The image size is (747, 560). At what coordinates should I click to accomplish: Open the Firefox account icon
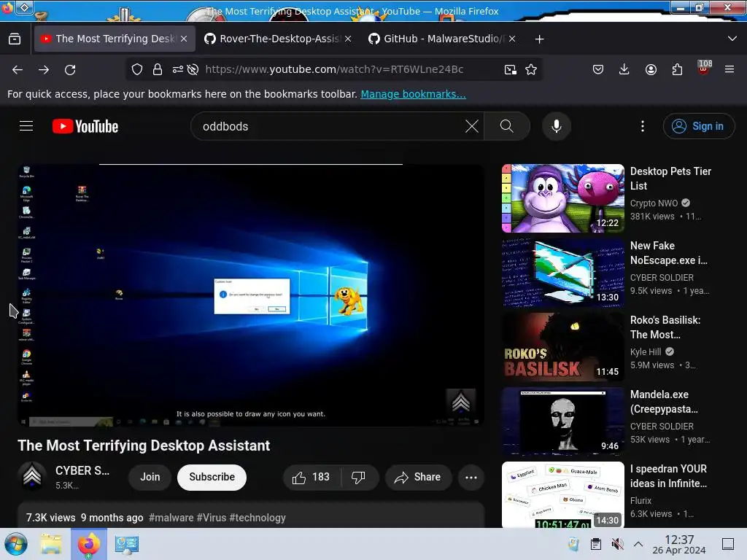651,69
